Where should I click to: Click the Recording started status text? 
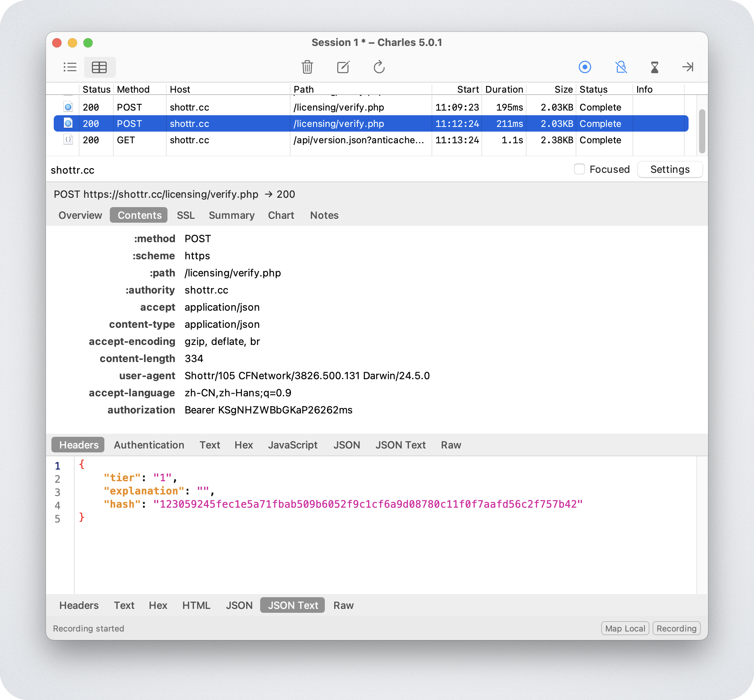88,628
